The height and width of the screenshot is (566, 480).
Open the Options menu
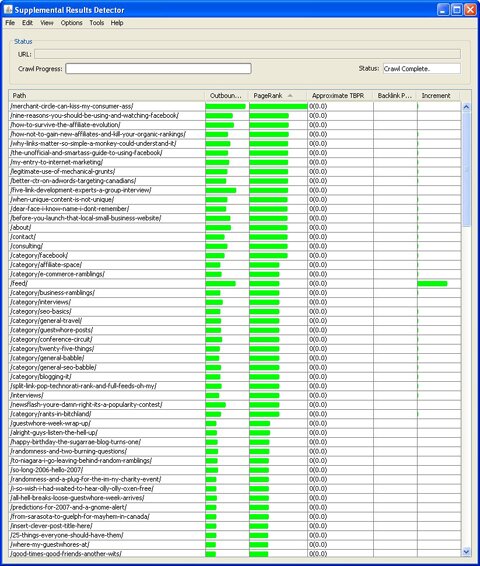point(71,23)
